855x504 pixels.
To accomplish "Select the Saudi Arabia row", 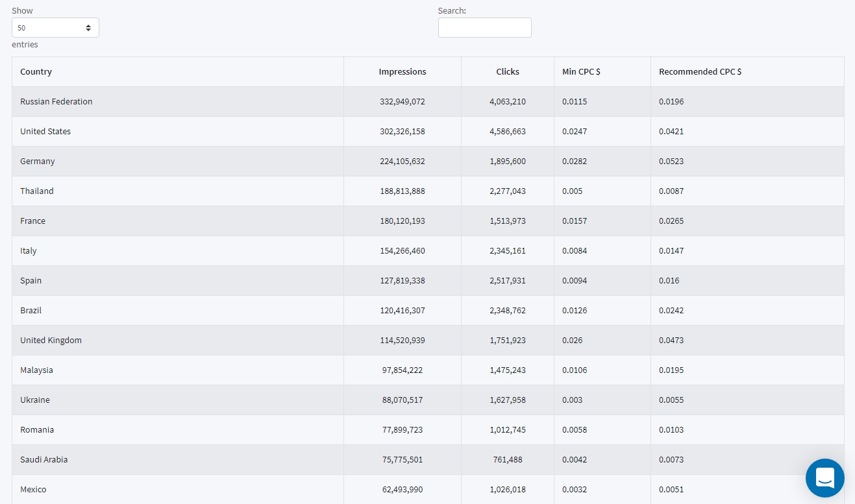I will (x=428, y=460).
